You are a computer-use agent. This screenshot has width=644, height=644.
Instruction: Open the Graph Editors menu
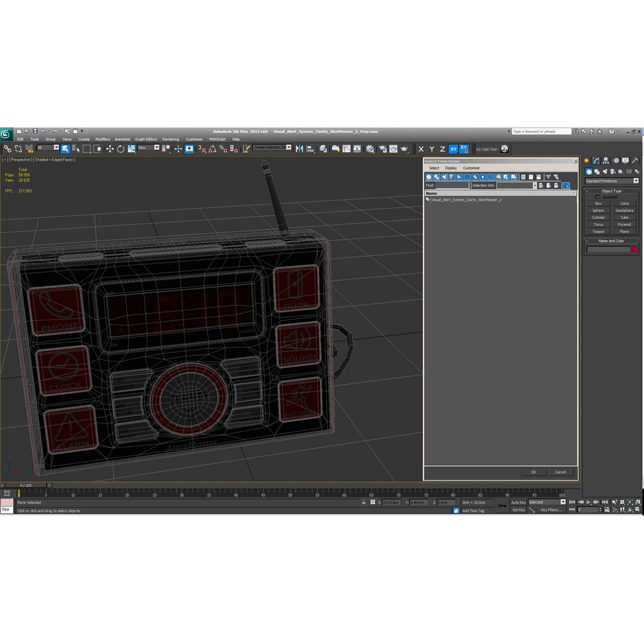(x=146, y=139)
